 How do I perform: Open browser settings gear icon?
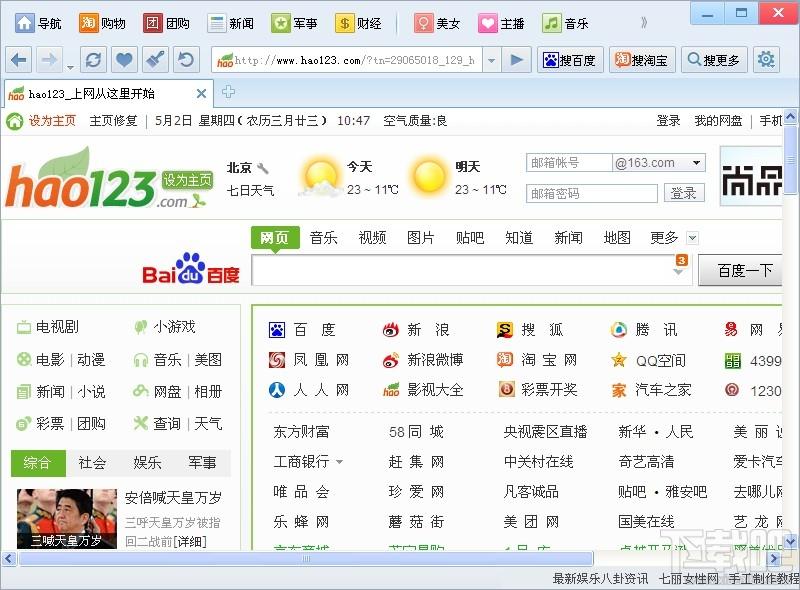pyautogui.click(x=766, y=60)
